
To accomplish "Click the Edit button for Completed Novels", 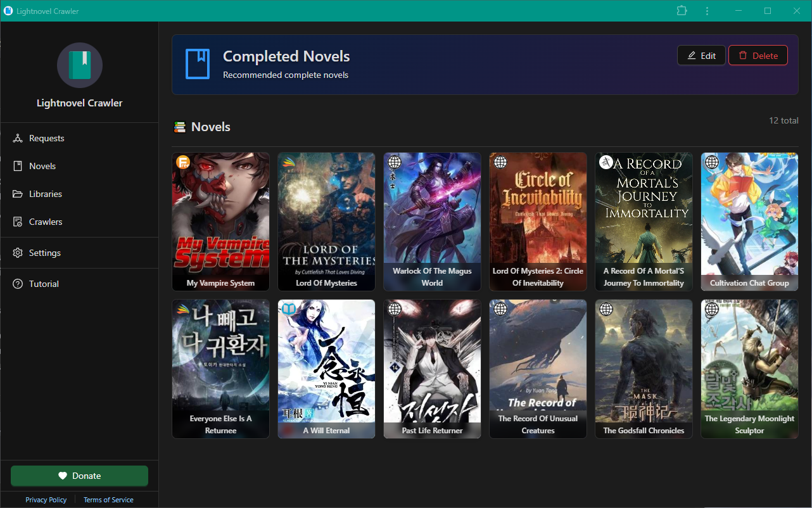I will [701, 56].
